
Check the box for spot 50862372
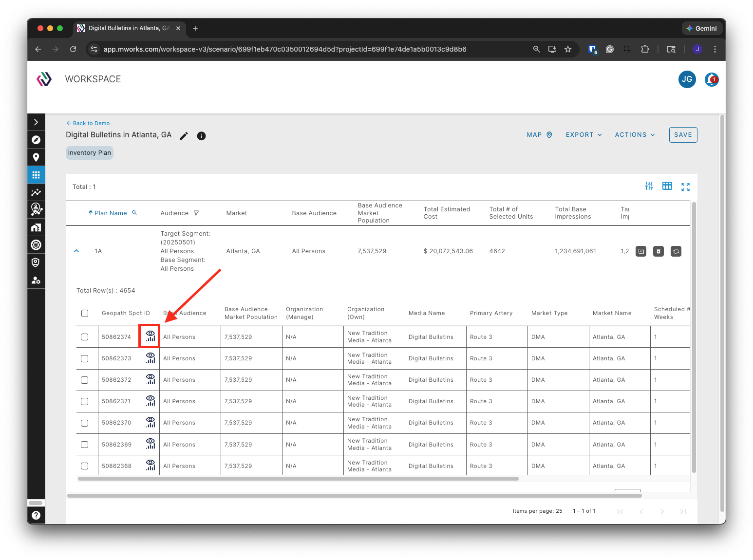click(85, 380)
